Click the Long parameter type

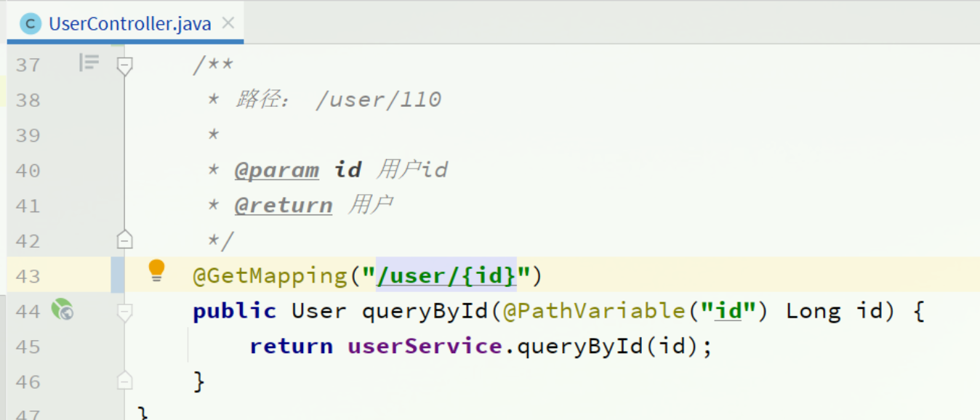pos(813,312)
